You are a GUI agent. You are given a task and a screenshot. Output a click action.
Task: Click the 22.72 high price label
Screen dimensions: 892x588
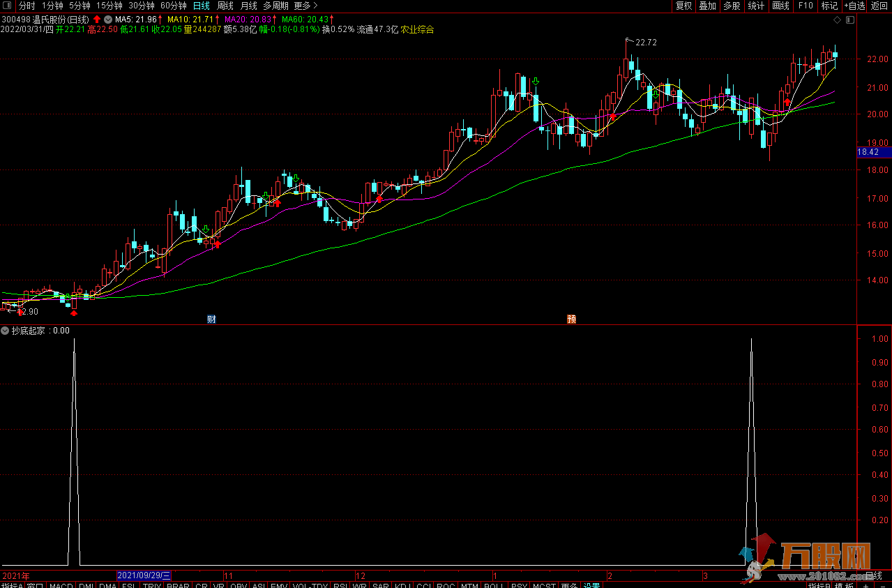point(646,43)
